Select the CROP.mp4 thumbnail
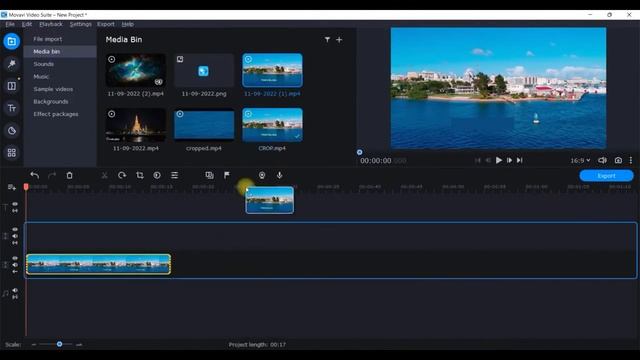640x360 pixels. pyautogui.click(x=272, y=125)
